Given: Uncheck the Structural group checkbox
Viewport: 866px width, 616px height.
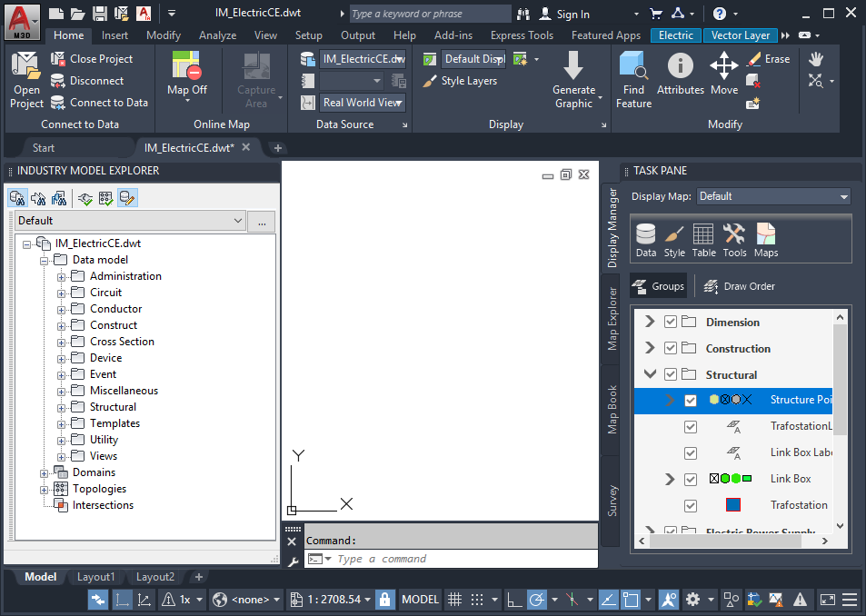Looking at the screenshot, I should tap(671, 374).
